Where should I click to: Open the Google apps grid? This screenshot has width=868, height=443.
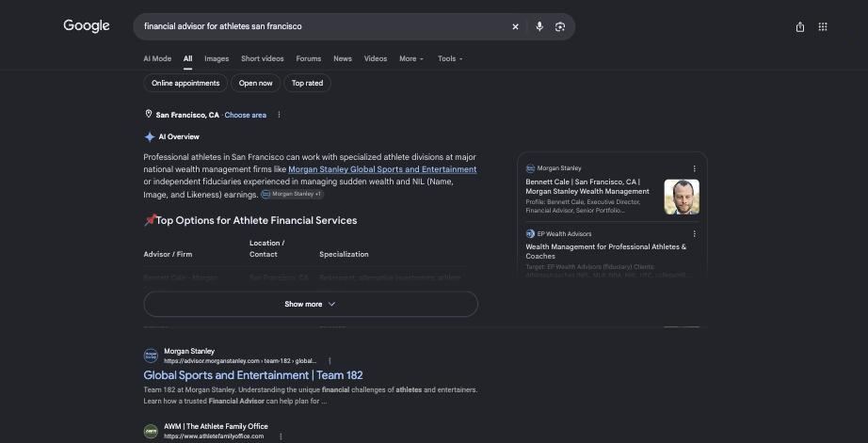click(823, 26)
